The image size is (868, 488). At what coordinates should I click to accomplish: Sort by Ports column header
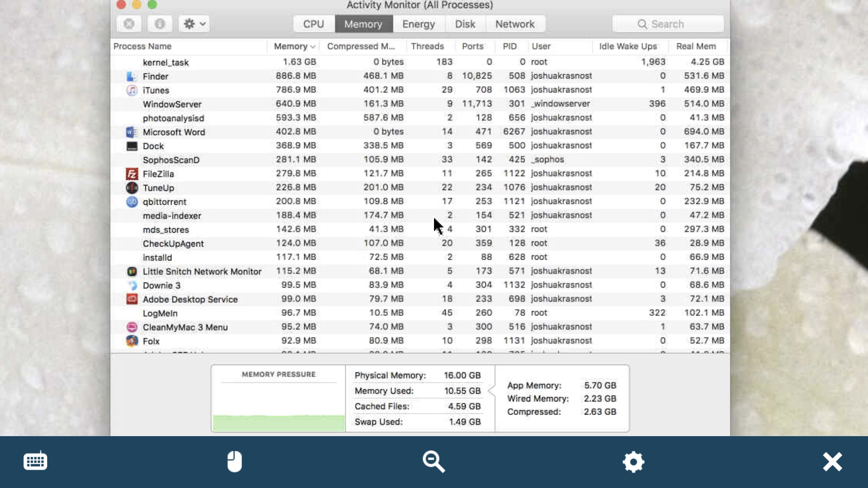point(473,46)
